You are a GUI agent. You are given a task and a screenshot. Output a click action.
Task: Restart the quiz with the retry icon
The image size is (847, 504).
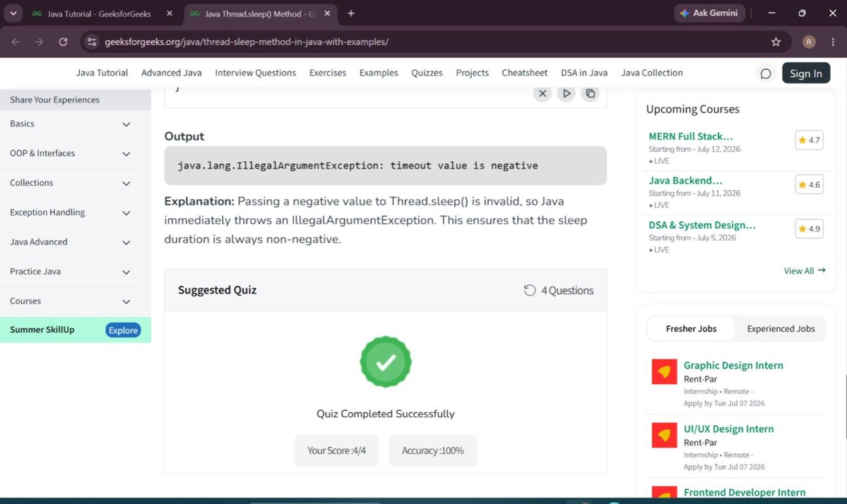coord(529,290)
